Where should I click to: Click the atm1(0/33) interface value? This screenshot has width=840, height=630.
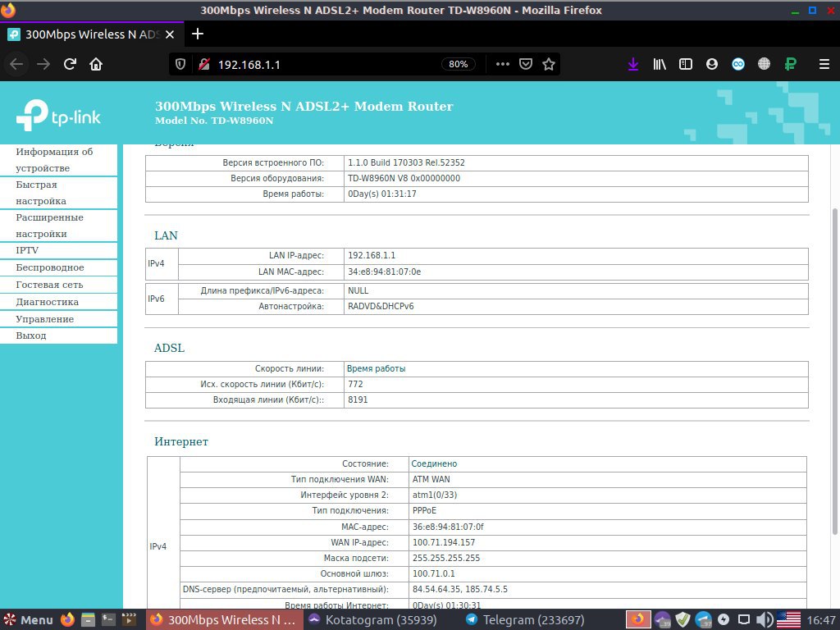(x=435, y=495)
